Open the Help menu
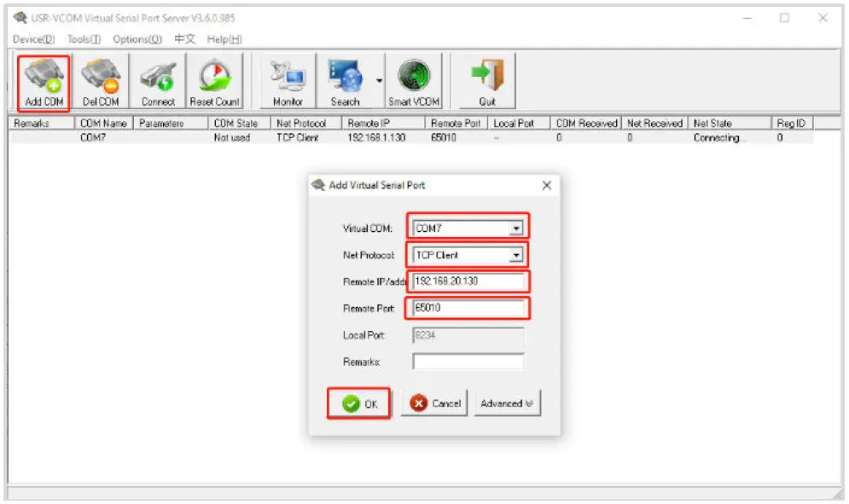 tap(224, 39)
